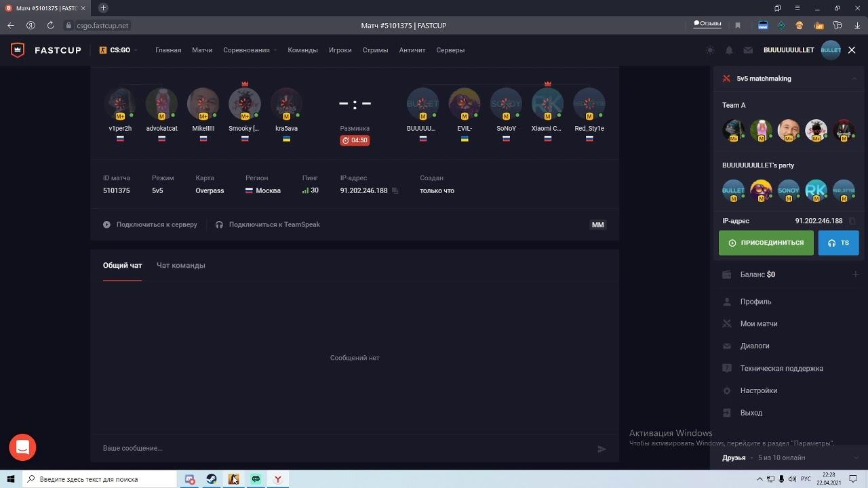868x488 pixels.
Task: Open the CS:GO game selector dropdown
Action: (x=118, y=50)
